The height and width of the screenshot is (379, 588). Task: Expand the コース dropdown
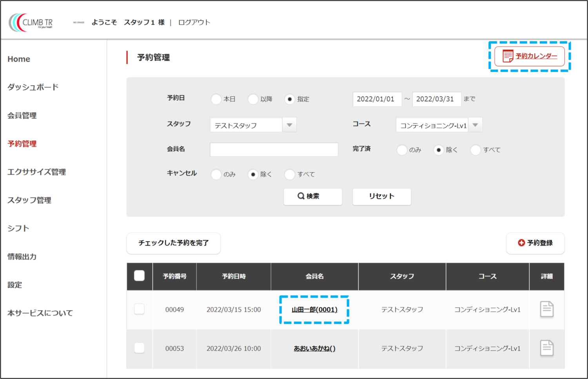[x=475, y=125]
